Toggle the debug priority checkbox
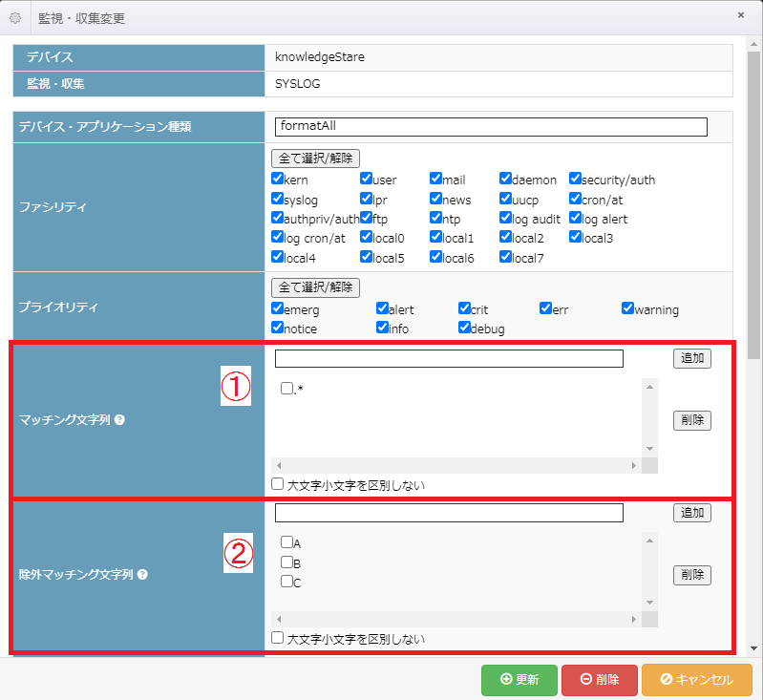Image resolution: width=763 pixels, height=700 pixels. pos(464,328)
